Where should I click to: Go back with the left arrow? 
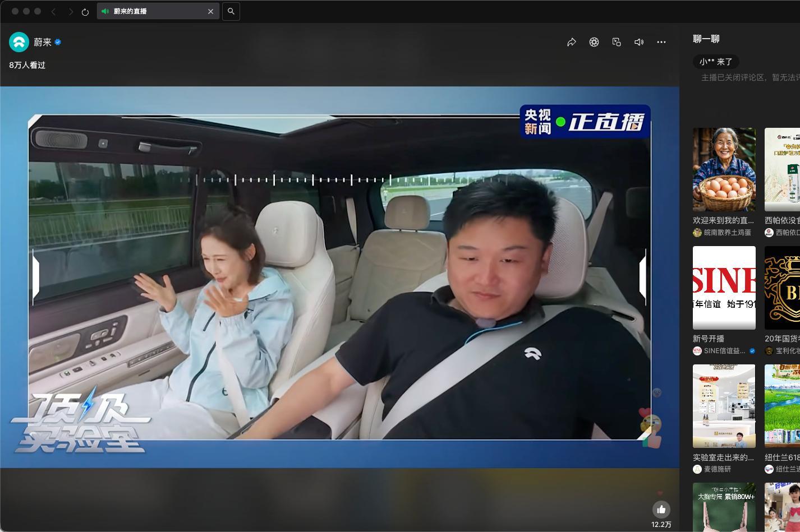tap(53, 12)
